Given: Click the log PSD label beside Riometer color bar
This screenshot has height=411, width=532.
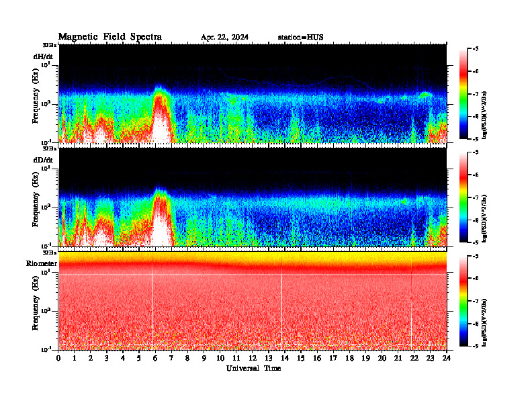Looking at the screenshot, I should coord(484,322).
